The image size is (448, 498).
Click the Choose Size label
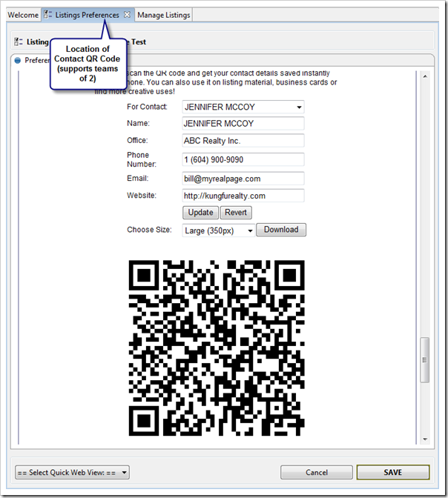click(x=149, y=230)
